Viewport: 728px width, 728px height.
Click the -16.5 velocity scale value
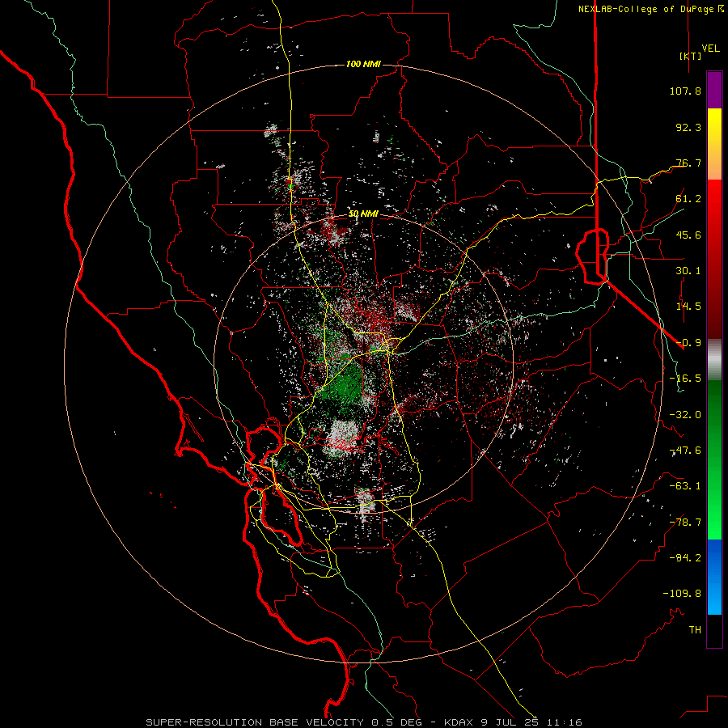click(685, 379)
